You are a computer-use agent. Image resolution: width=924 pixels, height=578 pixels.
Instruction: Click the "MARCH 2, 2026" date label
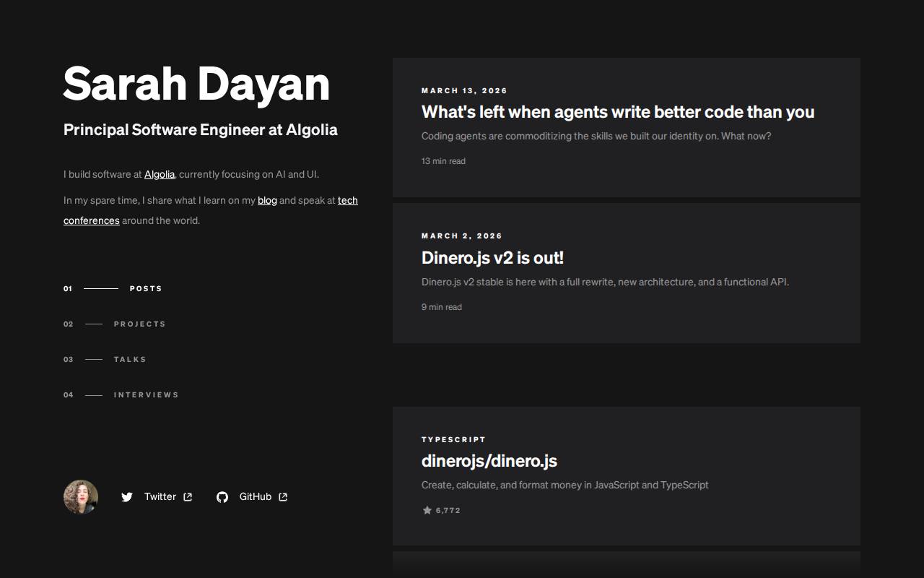tap(462, 236)
